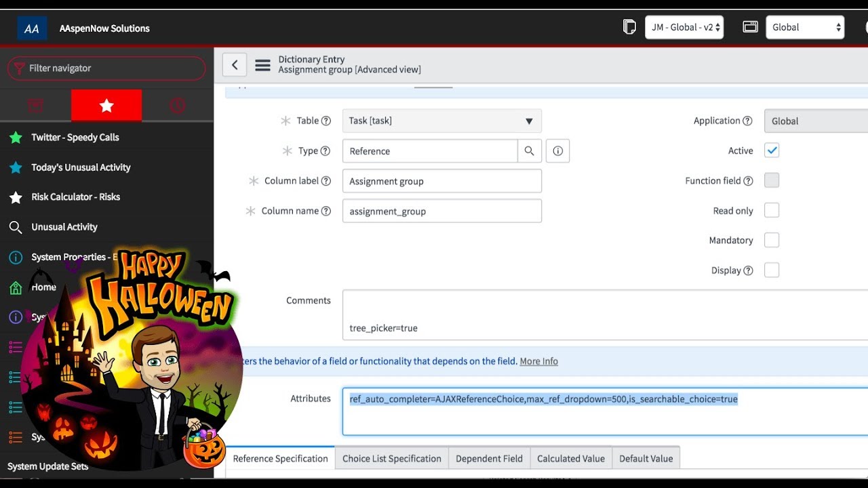Open the form context hamburger menu
The image size is (868, 488).
[x=262, y=66]
